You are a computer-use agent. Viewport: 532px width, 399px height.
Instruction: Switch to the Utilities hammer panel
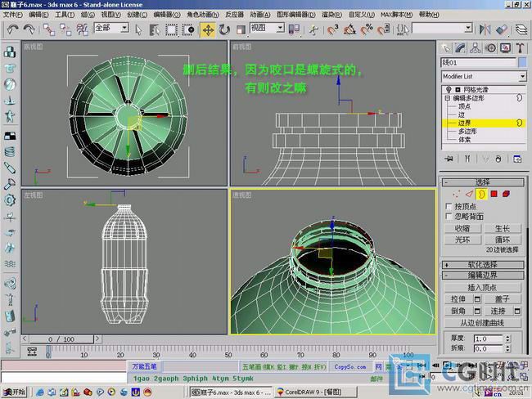(520, 48)
